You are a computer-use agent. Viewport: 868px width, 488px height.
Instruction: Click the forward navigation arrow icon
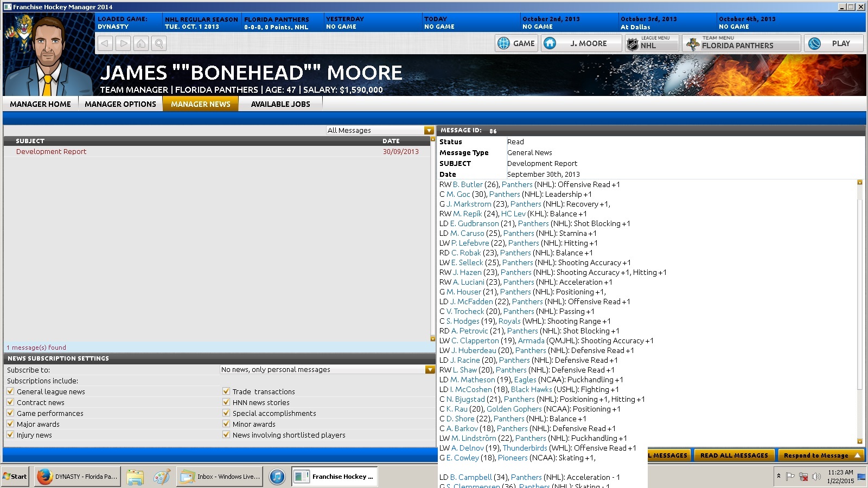(123, 43)
